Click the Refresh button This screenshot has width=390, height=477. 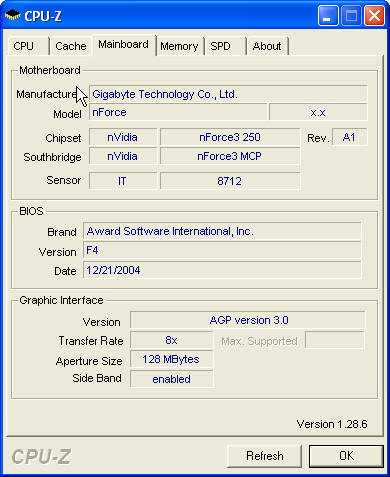(265, 456)
